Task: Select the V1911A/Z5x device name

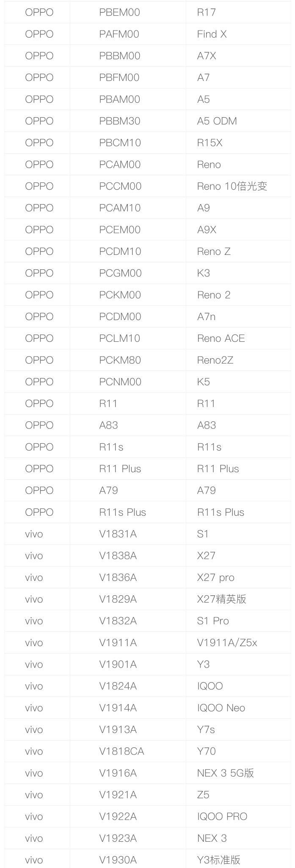Action: [227, 643]
